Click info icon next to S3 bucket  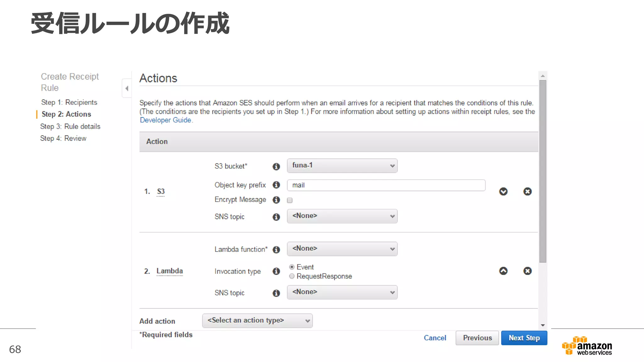(276, 167)
